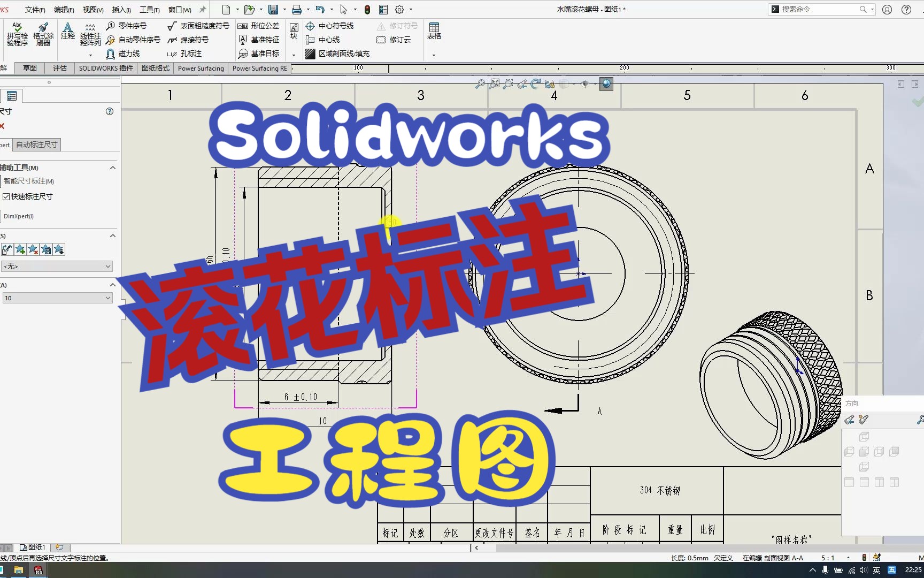Expand the Options gear dropdown arrow

point(411,10)
